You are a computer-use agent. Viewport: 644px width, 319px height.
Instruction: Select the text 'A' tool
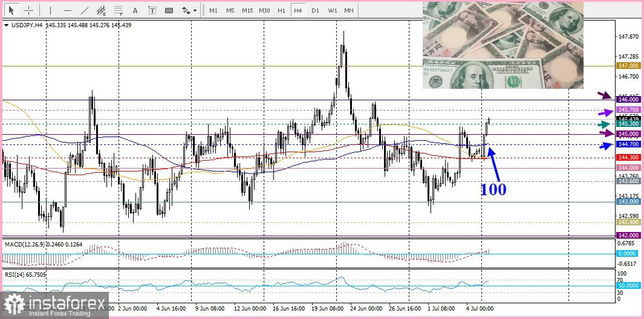135,10
